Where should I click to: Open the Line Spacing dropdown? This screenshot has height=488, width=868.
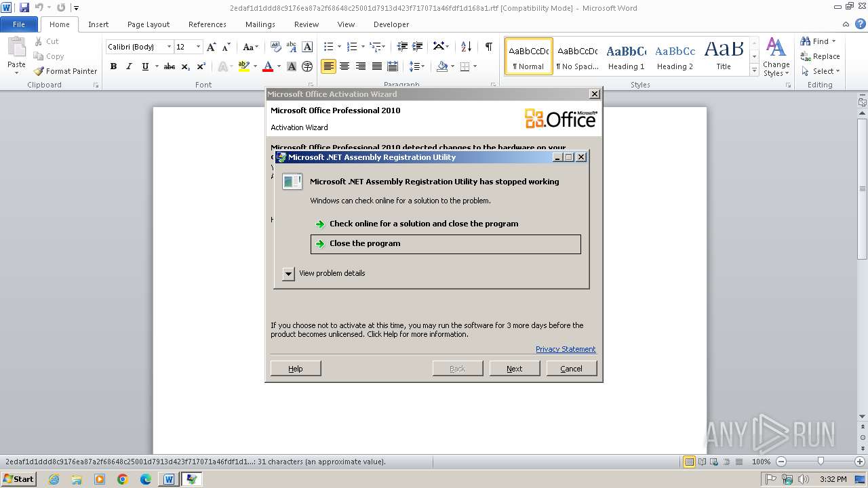click(417, 66)
